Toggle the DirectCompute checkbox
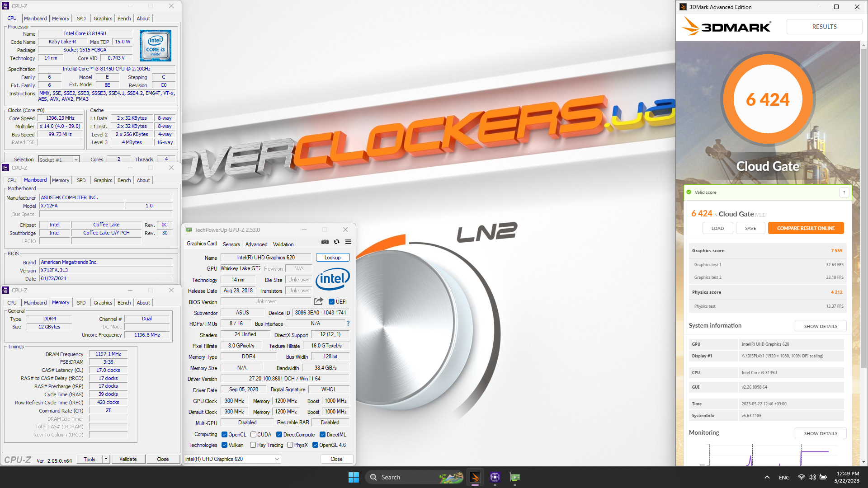The width and height of the screenshot is (868, 488). (279, 435)
